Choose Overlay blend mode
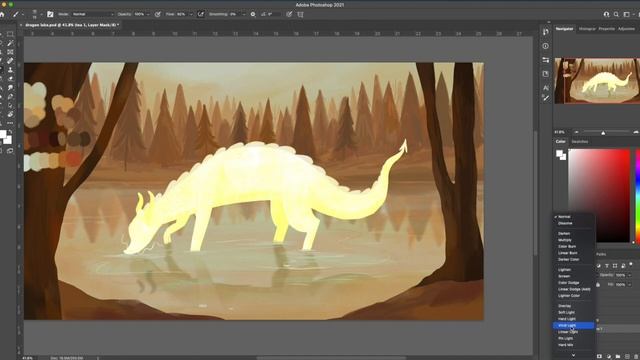Viewport: 640px width, 360px height. 564,306
